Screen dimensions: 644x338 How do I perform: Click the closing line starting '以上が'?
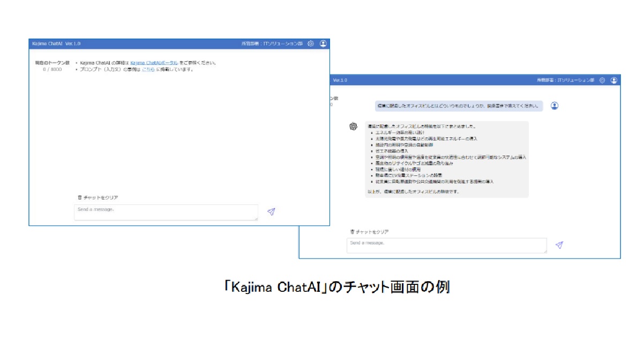[x=413, y=191]
